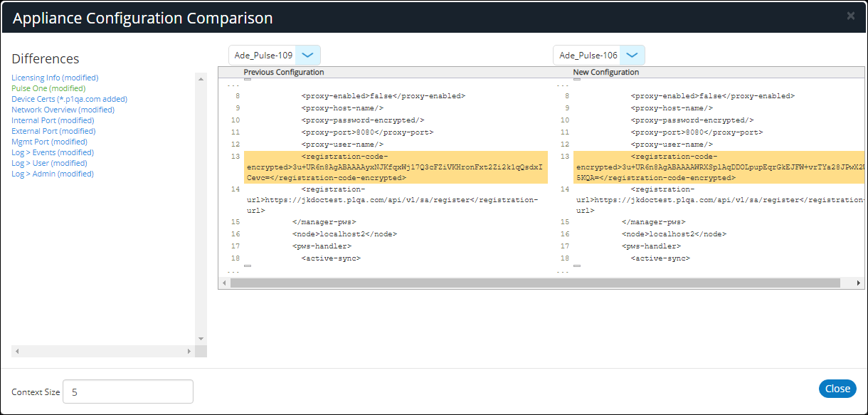Click the Previous Configuration column header
The height and width of the screenshot is (415, 868).
click(284, 72)
